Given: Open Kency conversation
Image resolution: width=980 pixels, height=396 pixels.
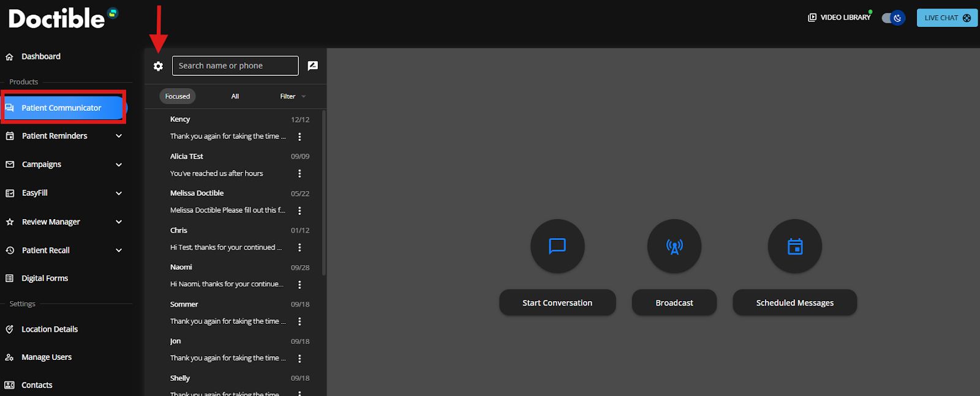Looking at the screenshot, I should (235, 129).
